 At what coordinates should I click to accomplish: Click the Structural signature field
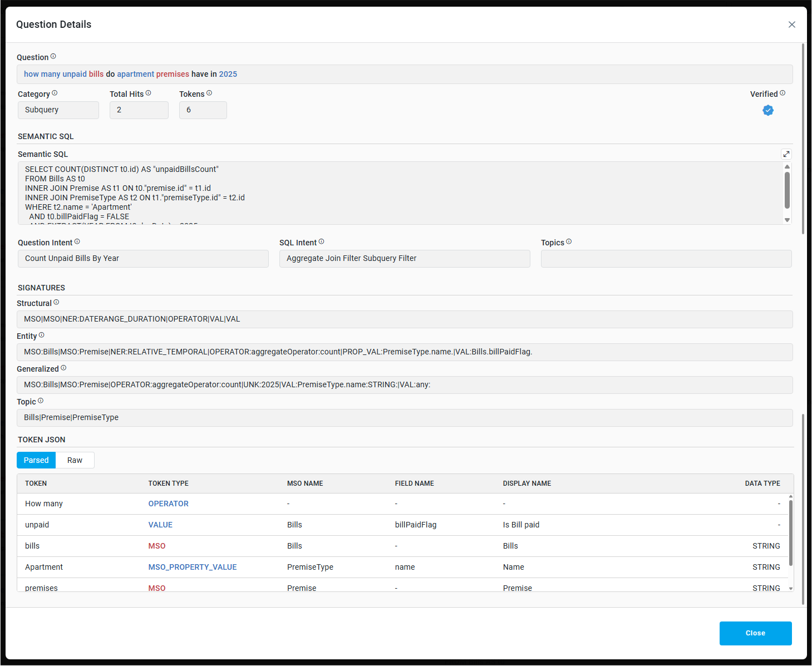[405, 319]
